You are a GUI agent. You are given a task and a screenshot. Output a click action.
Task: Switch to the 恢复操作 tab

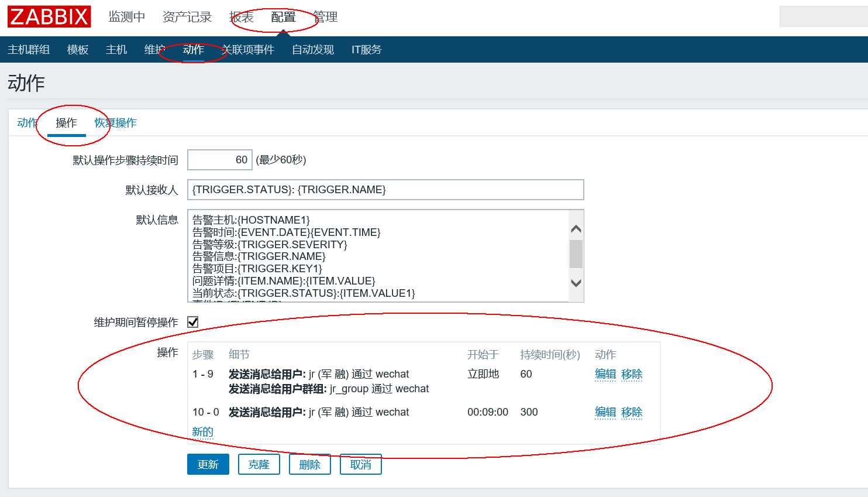click(115, 122)
